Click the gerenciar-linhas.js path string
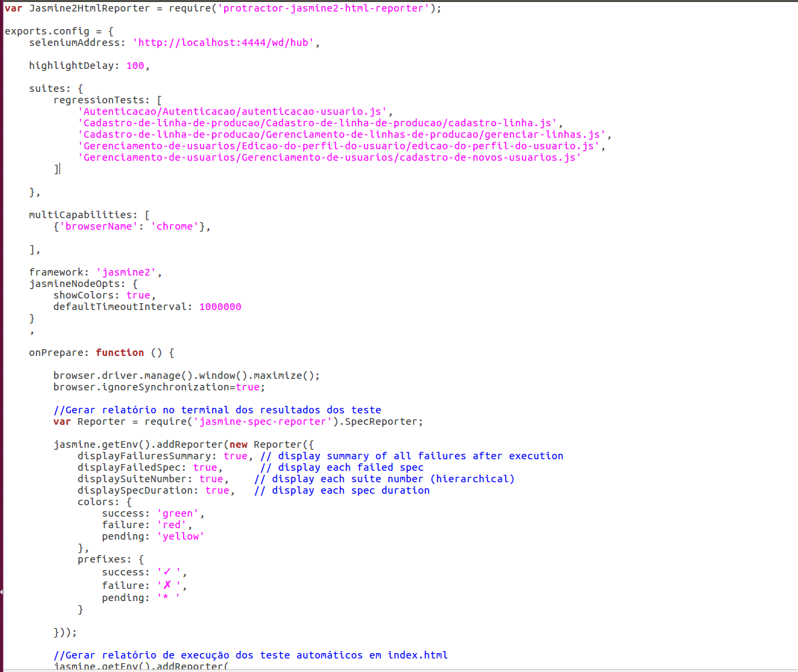 [342, 134]
